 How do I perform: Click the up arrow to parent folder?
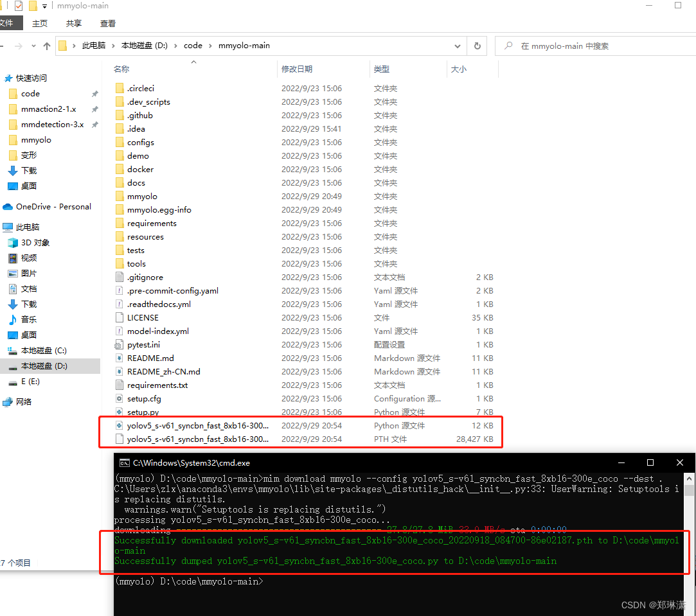48,46
